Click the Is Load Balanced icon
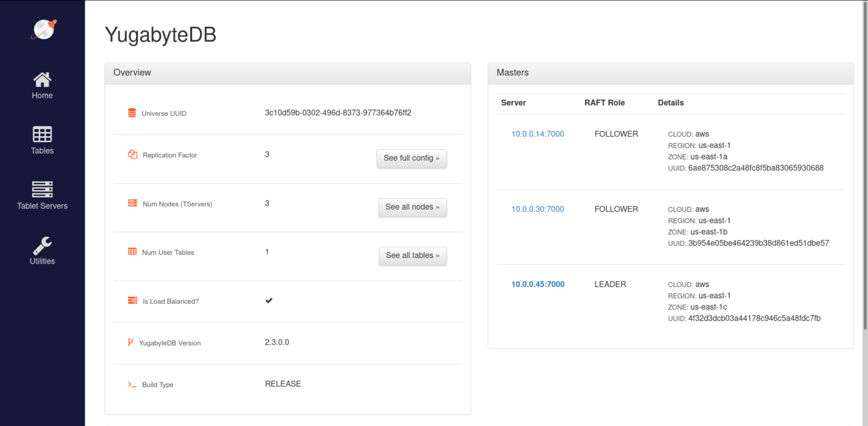Viewport: 868px width, 426px height. pyautogui.click(x=133, y=300)
